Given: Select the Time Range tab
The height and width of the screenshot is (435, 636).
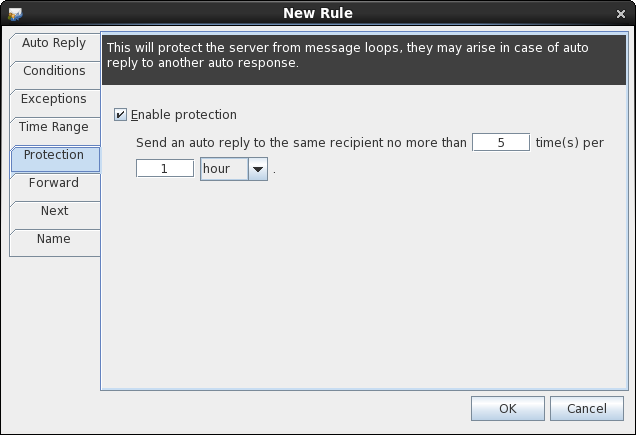Looking at the screenshot, I should tap(54, 128).
